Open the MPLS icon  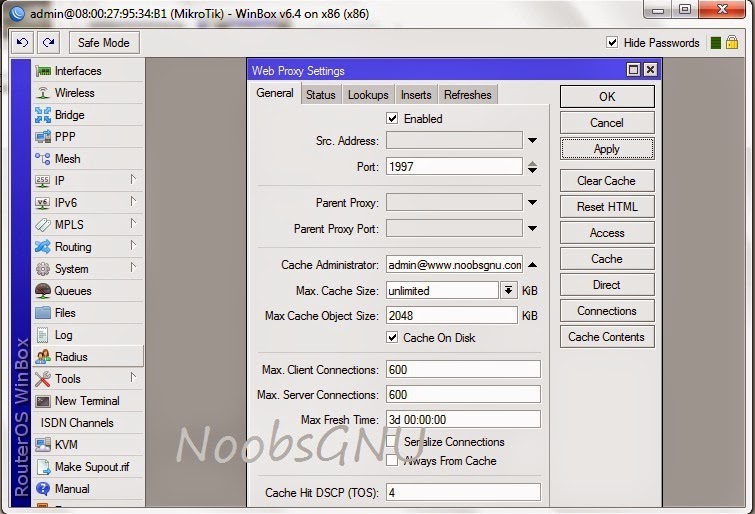coord(43,225)
